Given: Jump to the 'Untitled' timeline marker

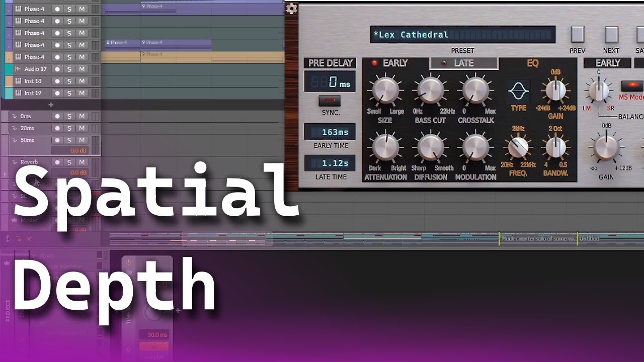Looking at the screenshot, I should [589, 239].
